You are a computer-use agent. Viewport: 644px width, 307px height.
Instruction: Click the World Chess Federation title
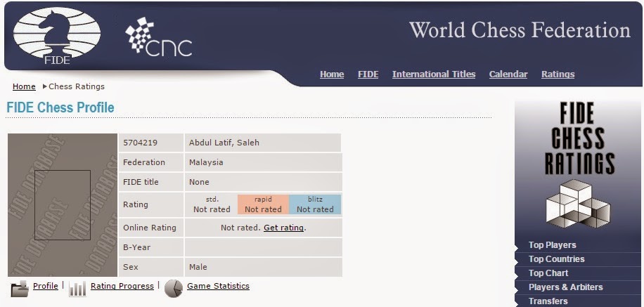pos(520,30)
